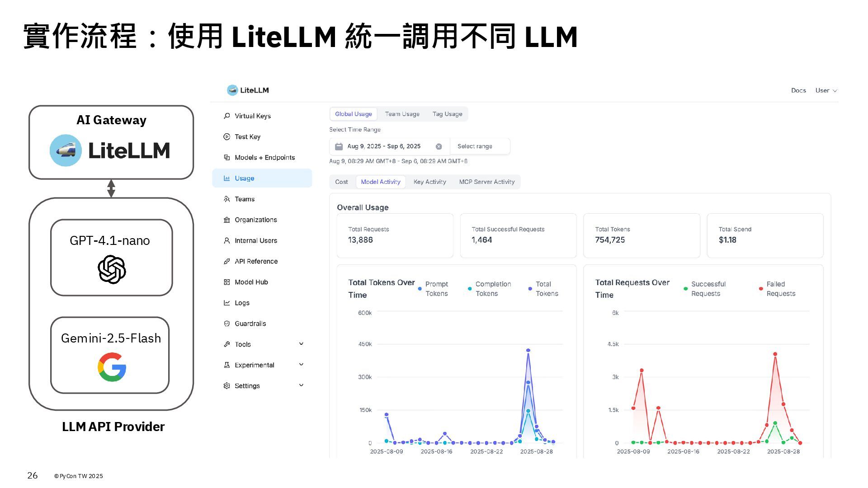Open the User dropdown menu
This screenshot has width=868, height=488.
click(x=826, y=90)
